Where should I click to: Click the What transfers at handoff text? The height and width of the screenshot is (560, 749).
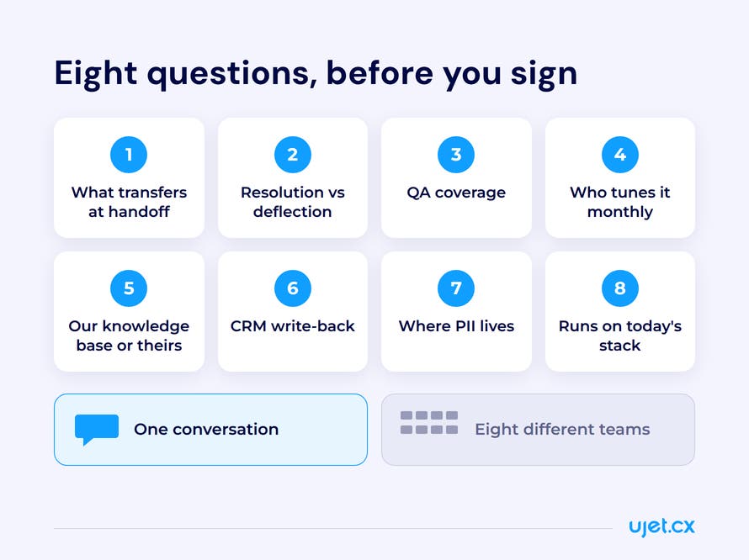tap(129, 202)
